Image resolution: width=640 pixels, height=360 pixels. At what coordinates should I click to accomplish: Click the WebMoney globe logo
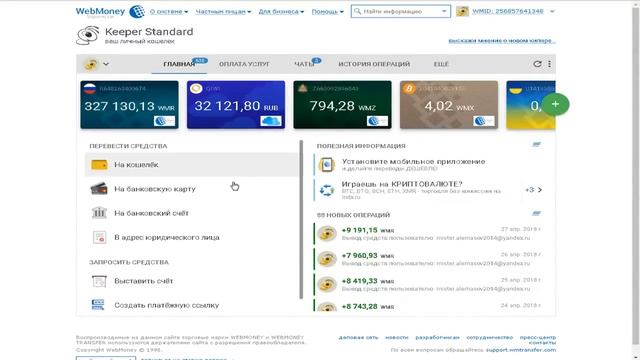(137, 11)
